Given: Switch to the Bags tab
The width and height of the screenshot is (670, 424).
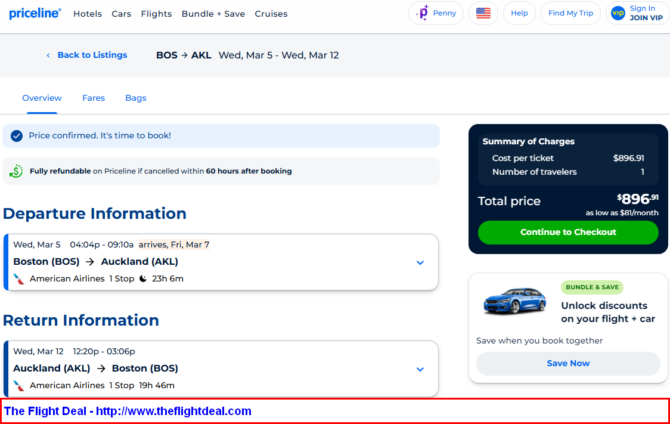Looking at the screenshot, I should [136, 98].
